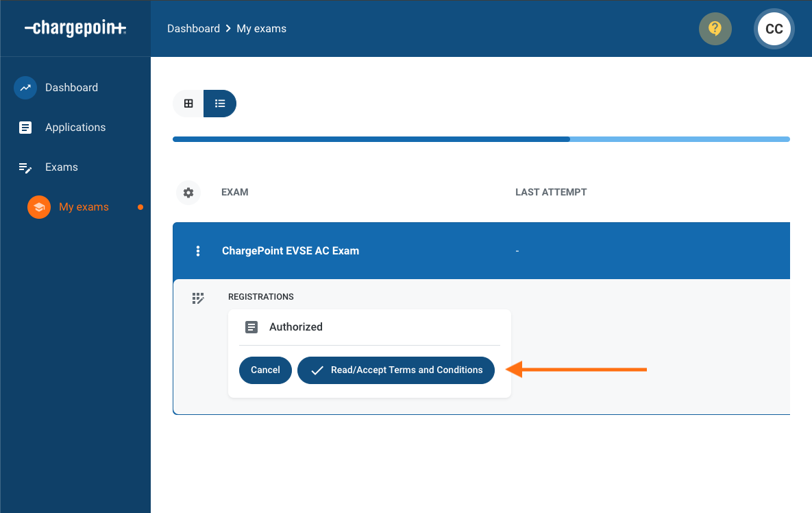Open table settings gear icon
Screen dimensions: 812x513
point(188,193)
